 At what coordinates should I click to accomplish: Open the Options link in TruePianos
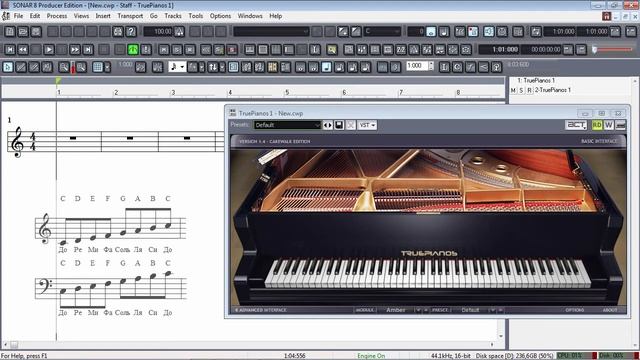pos(575,310)
